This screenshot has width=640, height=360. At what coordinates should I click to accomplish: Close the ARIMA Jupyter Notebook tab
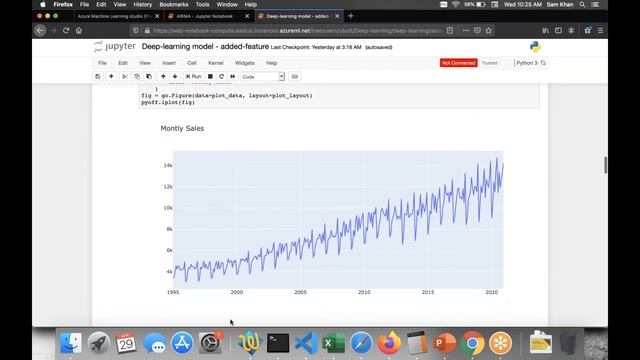(x=247, y=16)
